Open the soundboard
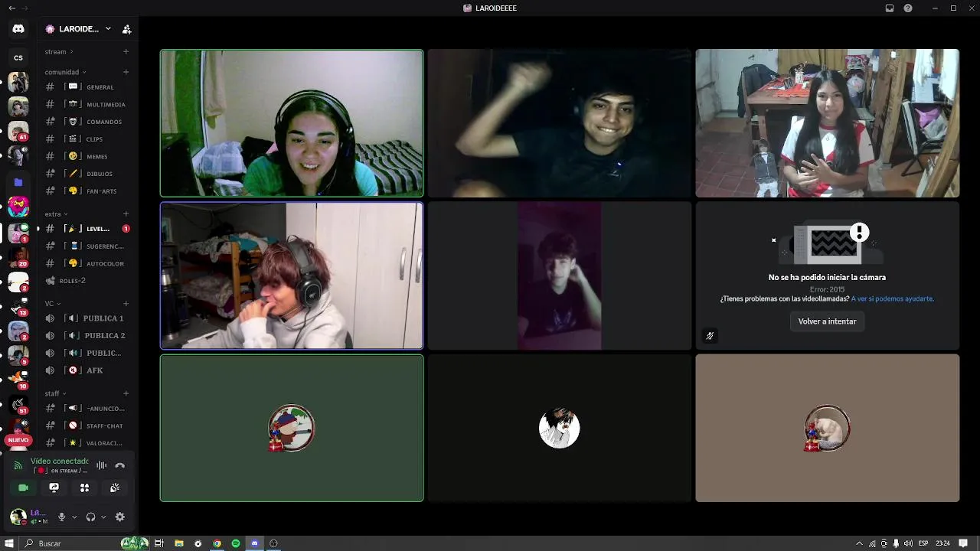Image resolution: width=980 pixels, height=551 pixels. coord(115,487)
